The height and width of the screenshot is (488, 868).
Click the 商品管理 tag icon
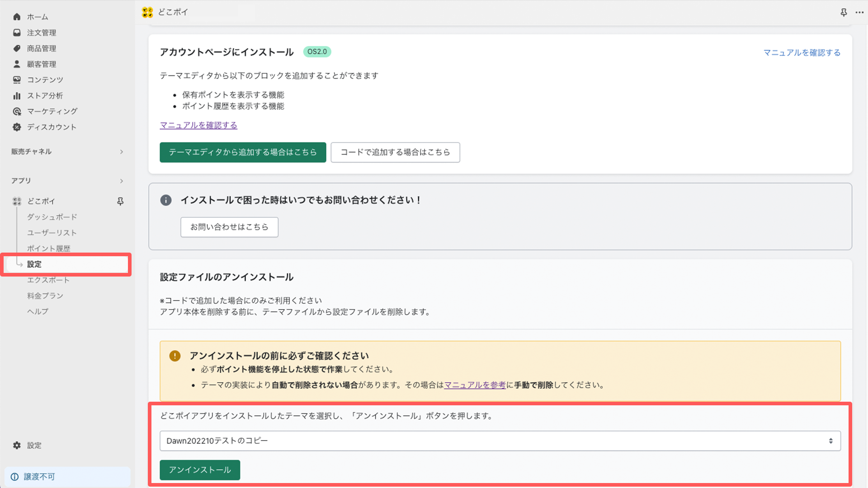pyautogui.click(x=17, y=48)
